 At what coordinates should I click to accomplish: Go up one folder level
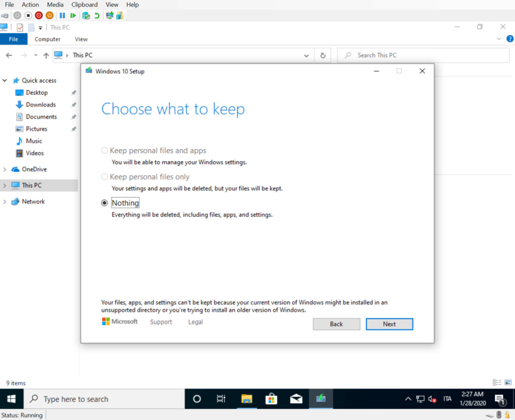click(46, 55)
